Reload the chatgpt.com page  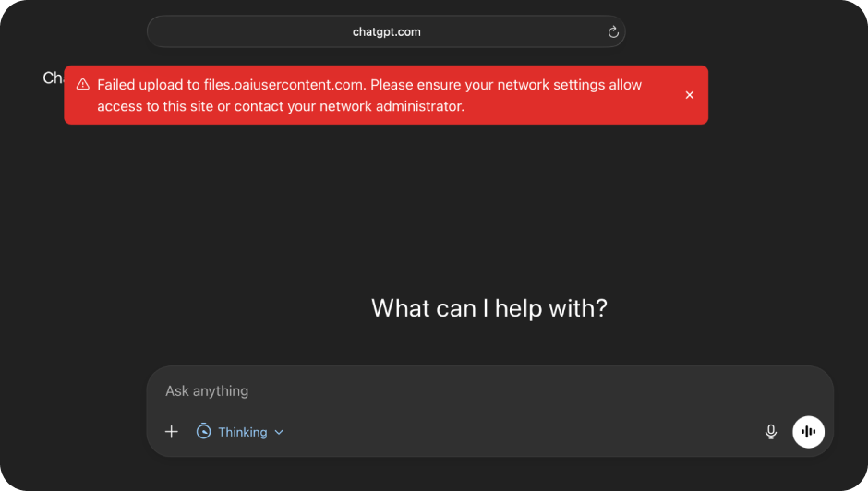[x=613, y=32]
